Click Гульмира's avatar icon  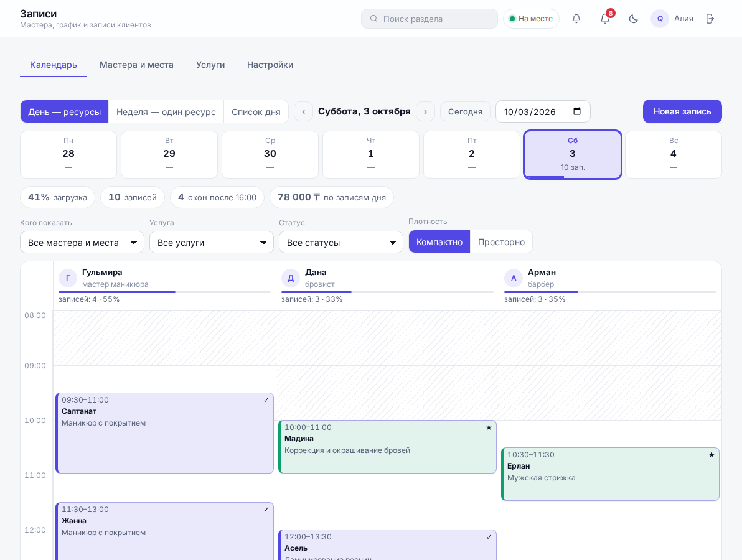pos(68,278)
